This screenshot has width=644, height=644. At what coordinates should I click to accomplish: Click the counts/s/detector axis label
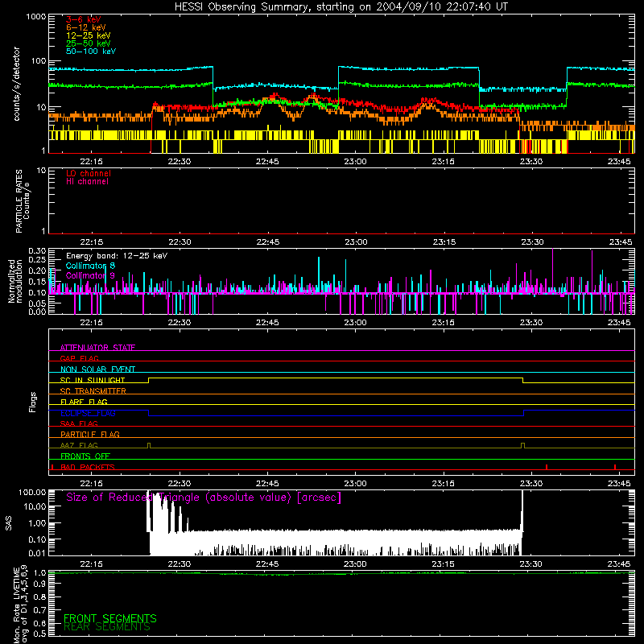tap(17, 84)
